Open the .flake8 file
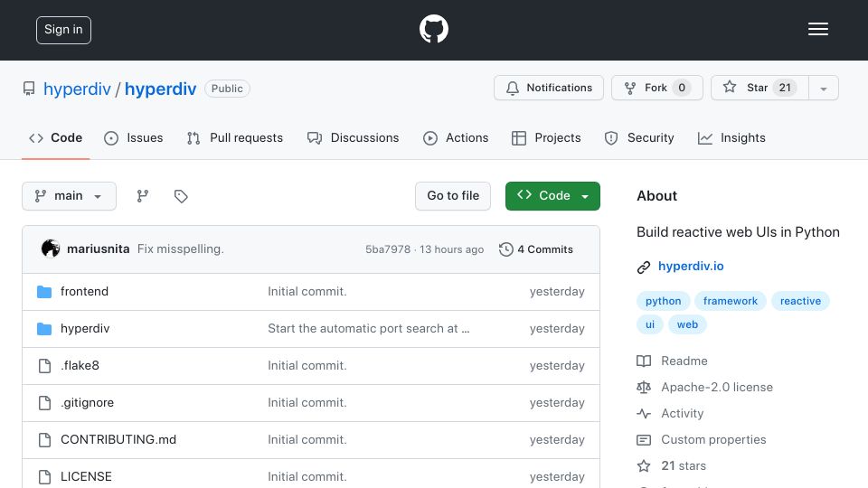 coord(80,366)
